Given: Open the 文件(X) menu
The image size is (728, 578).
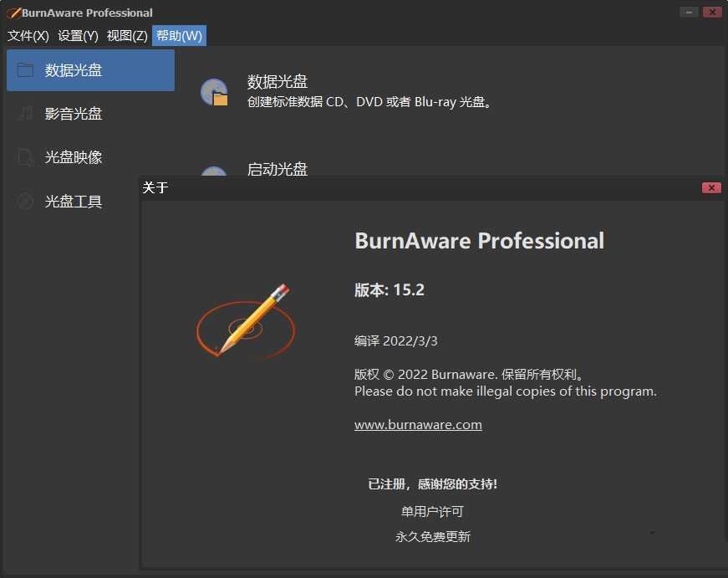Looking at the screenshot, I should point(28,35).
